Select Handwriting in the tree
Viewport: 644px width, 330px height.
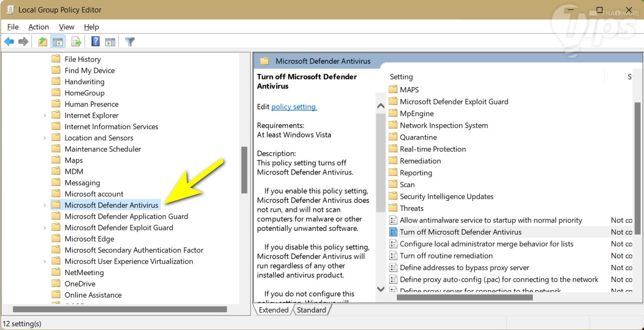tap(84, 82)
